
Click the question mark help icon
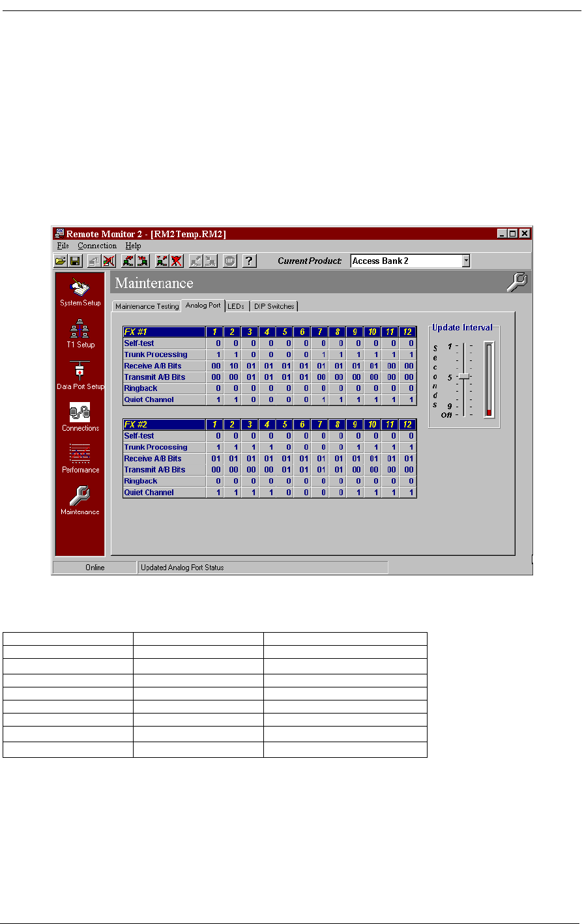(250, 261)
